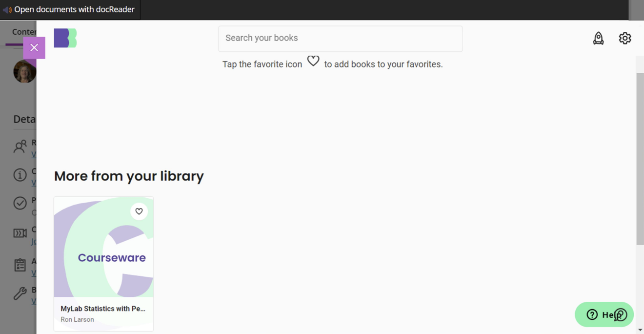Open the Courseware book cover
644x334 pixels.
coord(104,247)
